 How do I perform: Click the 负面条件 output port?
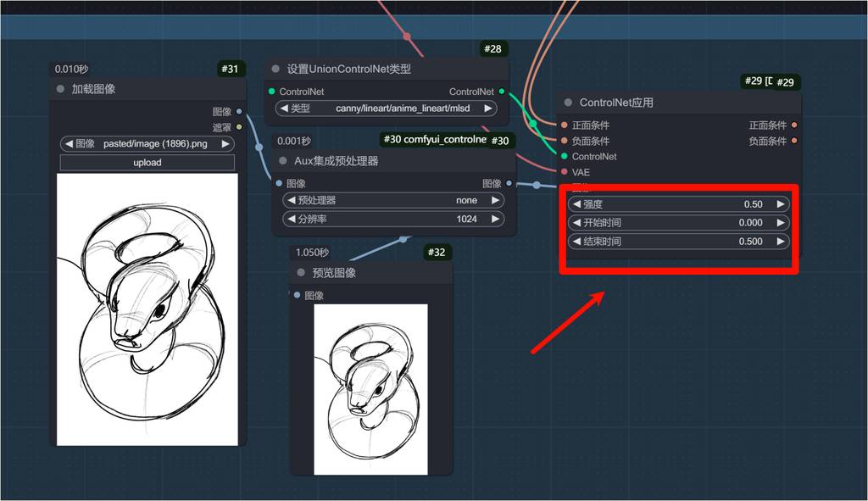click(x=794, y=141)
